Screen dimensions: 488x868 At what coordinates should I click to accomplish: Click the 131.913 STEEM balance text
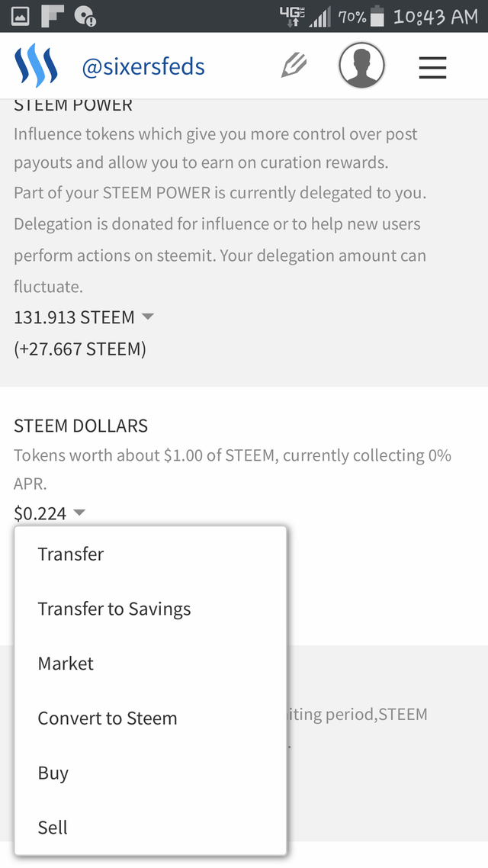[x=74, y=317]
